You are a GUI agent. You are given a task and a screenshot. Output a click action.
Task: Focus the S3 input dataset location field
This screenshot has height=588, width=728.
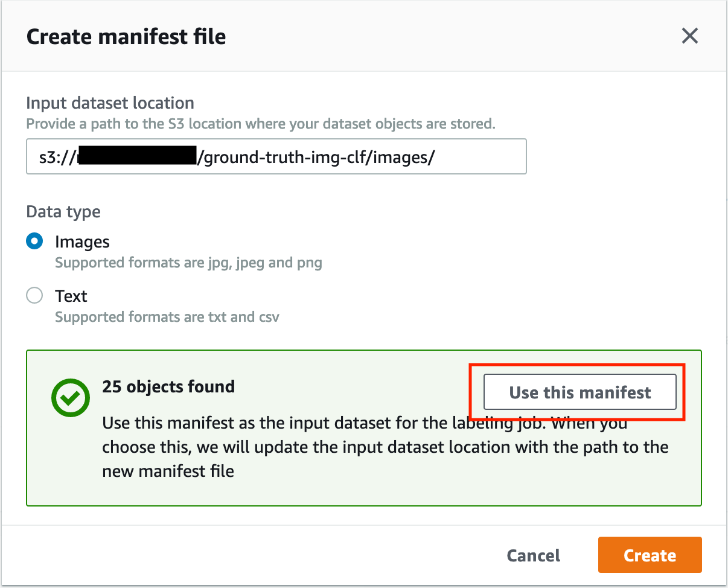point(276,157)
